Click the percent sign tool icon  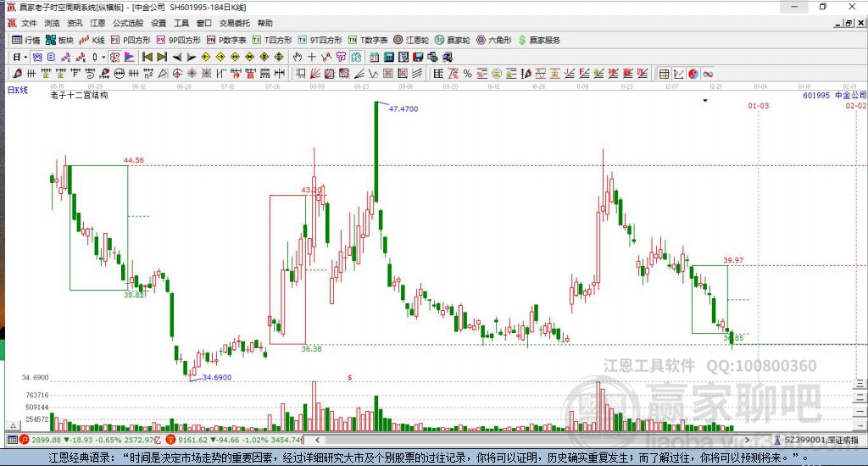tap(467, 74)
